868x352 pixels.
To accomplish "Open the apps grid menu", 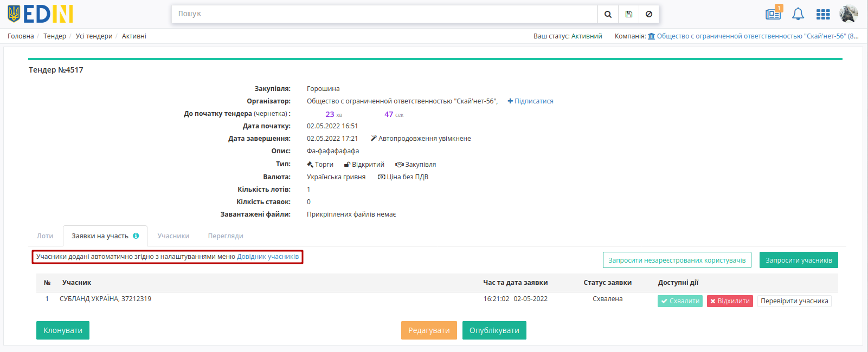I will pyautogui.click(x=823, y=15).
